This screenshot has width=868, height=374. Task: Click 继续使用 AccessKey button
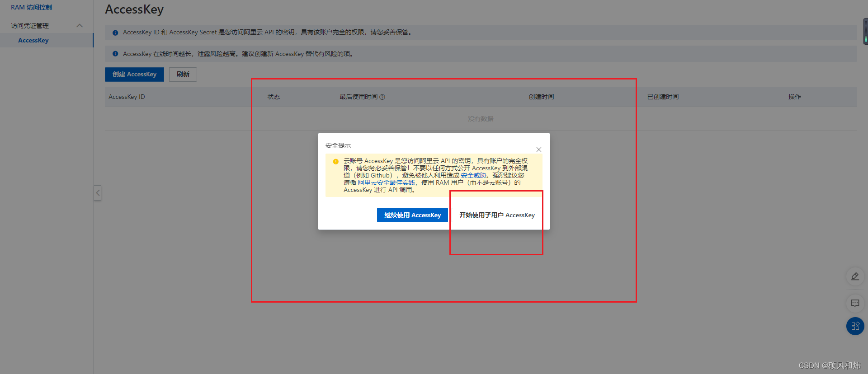click(412, 215)
